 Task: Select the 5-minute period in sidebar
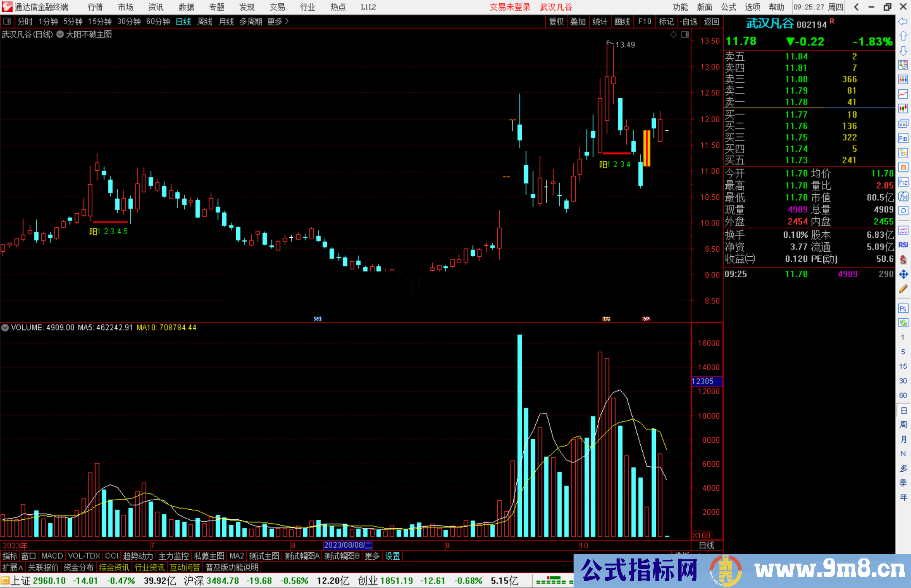(903, 352)
